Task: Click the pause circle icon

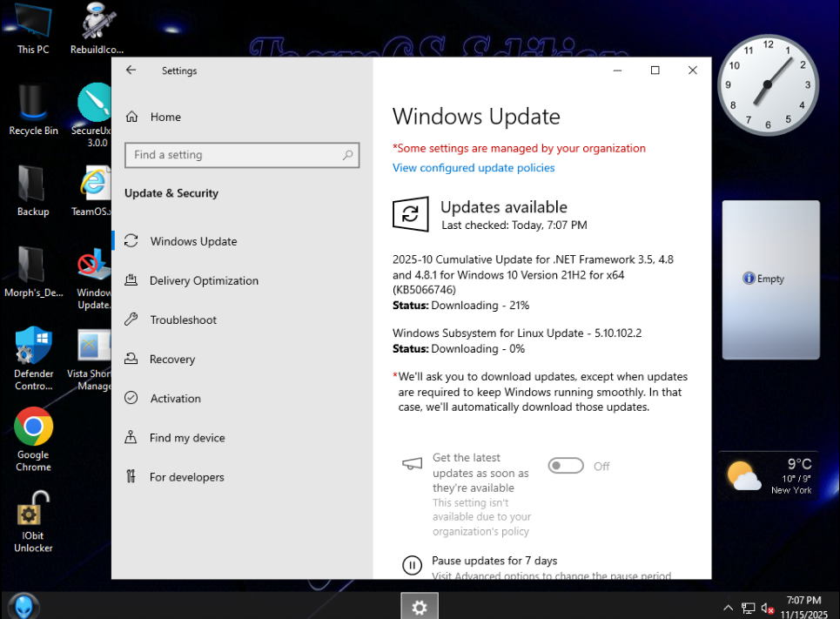Action: pyautogui.click(x=412, y=565)
